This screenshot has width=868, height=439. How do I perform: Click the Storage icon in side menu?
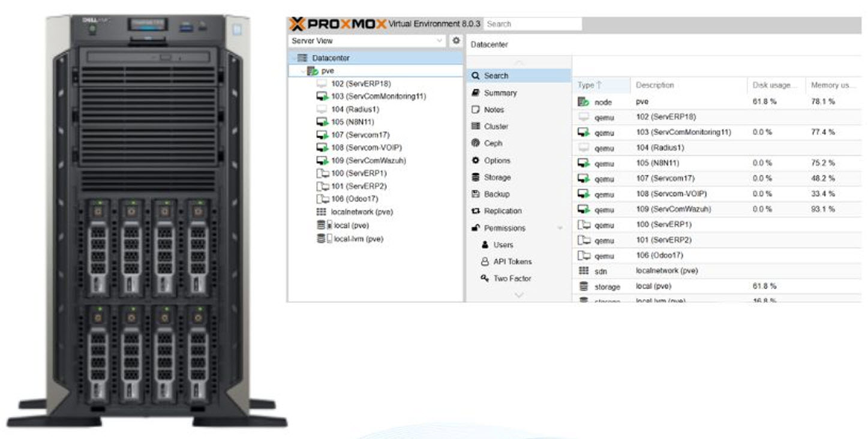(x=476, y=178)
